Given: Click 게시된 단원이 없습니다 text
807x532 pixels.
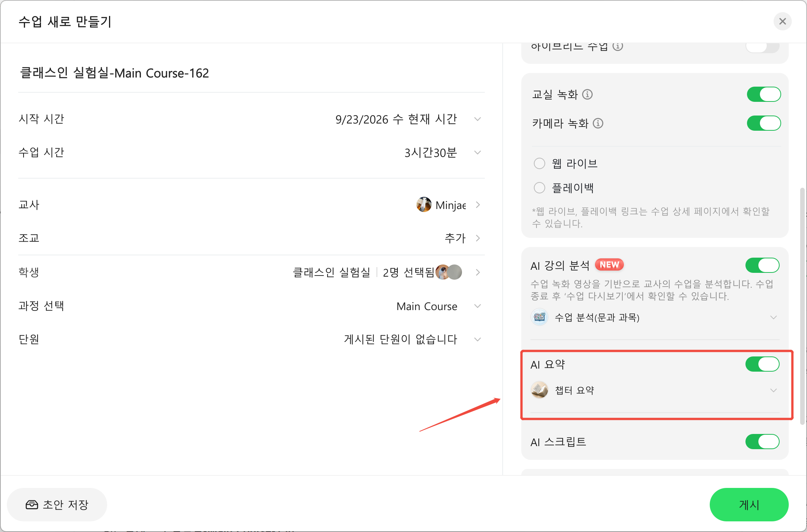Looking at the screenshot, I should click(400, 339).
